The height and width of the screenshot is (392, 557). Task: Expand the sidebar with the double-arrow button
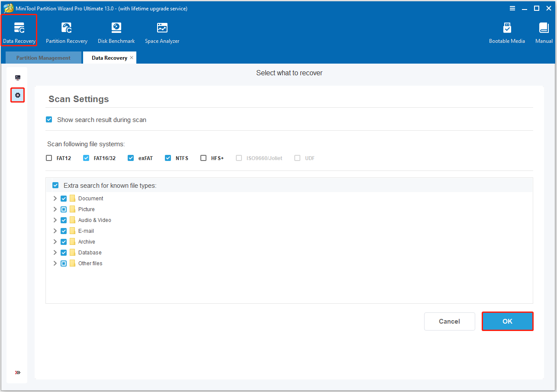coord(17,372)
